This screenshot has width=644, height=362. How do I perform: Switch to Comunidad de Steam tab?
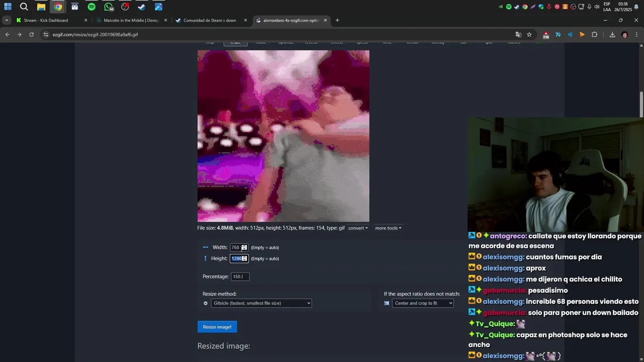pyautogui.click(x=210, y=20)
